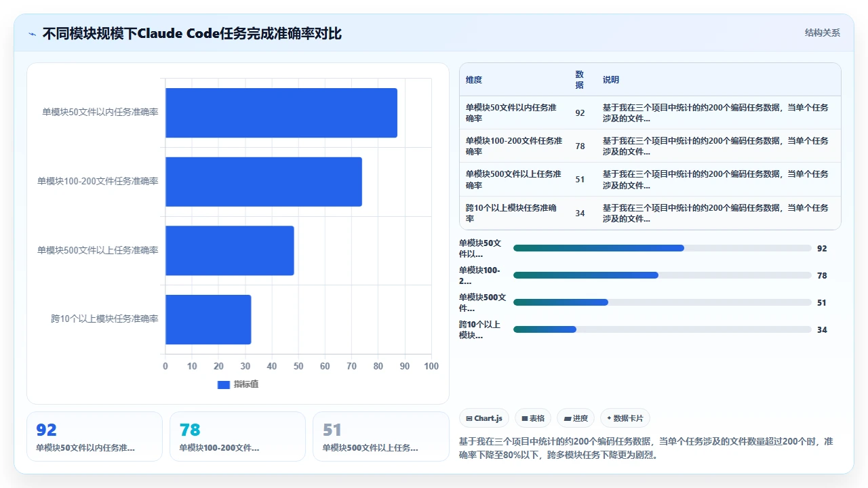Click the progress bar for 单模块50文件以…
This screenshot has height=488, width=868.
click(663, 248)
